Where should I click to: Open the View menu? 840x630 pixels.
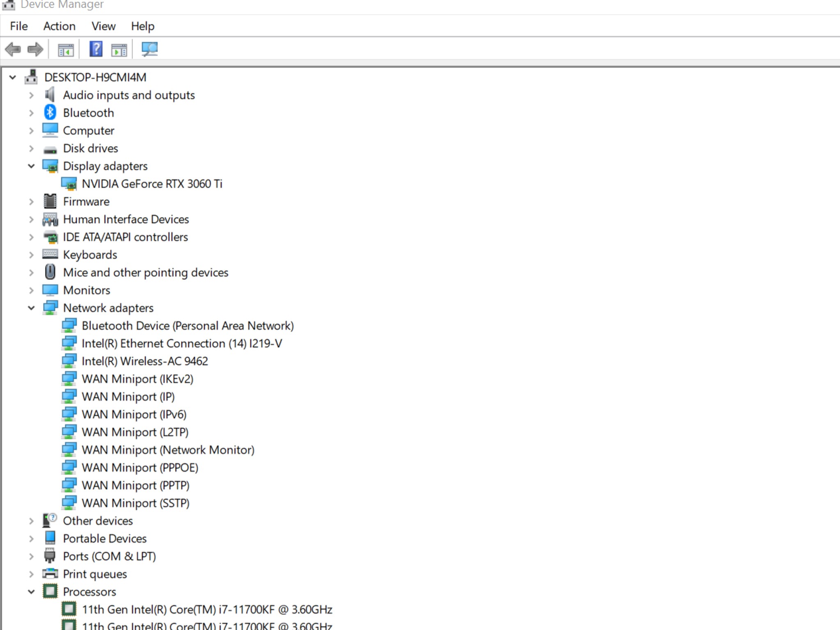click(103, 26)
